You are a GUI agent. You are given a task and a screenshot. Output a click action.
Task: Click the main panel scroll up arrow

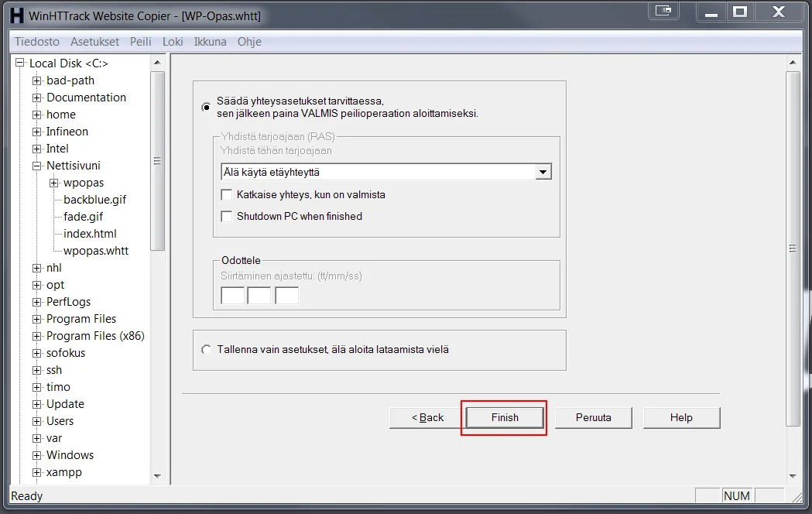tap(793, 63)
